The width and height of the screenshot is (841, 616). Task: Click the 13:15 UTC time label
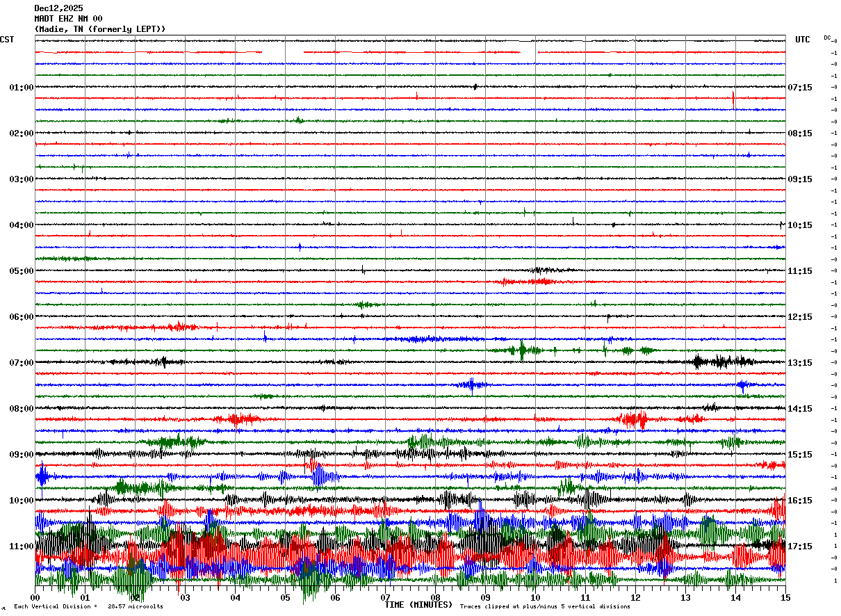click(800, 363)
